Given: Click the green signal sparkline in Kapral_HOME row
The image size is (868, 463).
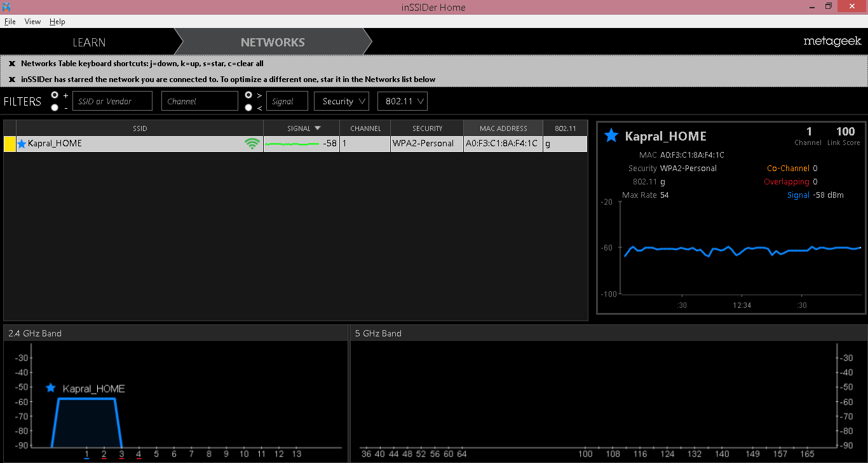Looking at the screenshot, I should [x=292, y=144].
